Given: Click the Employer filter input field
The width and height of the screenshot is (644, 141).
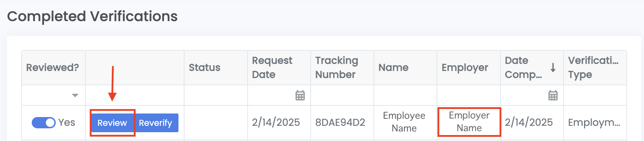Looking at the screenshot, I should 468,95.
